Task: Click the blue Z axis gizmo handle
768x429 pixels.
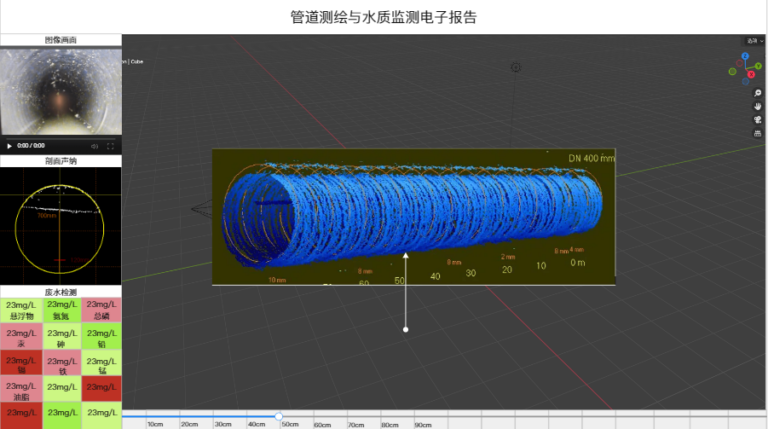Action: [x=745, y=56]
